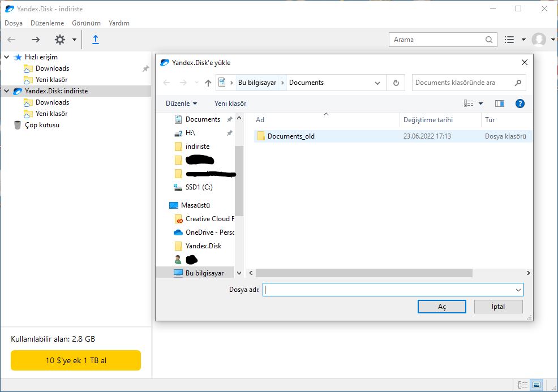The width and height of the screenshot is (558, 392).
Task: Expand the address bar history dropdown
Action: pos(377,83)
